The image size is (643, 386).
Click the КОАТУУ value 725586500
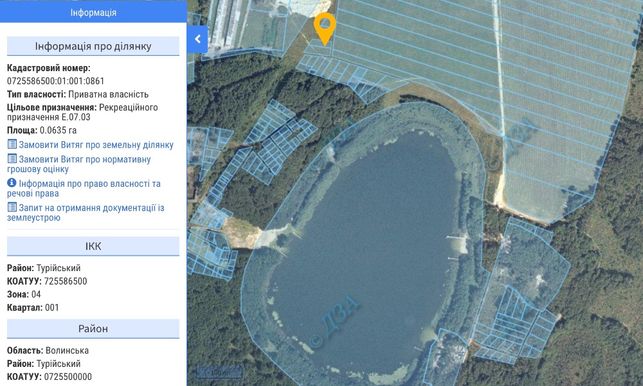[66, 281]
